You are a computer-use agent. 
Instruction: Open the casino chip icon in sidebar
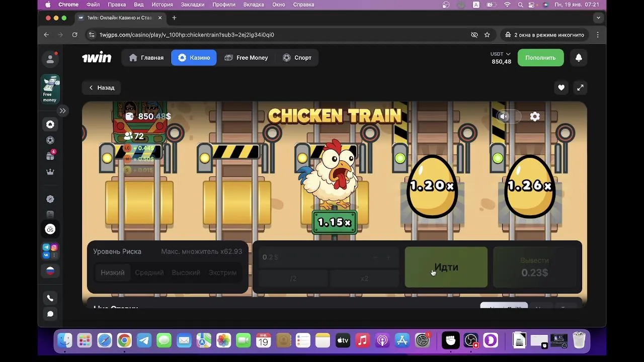click(x=50, y=124)
